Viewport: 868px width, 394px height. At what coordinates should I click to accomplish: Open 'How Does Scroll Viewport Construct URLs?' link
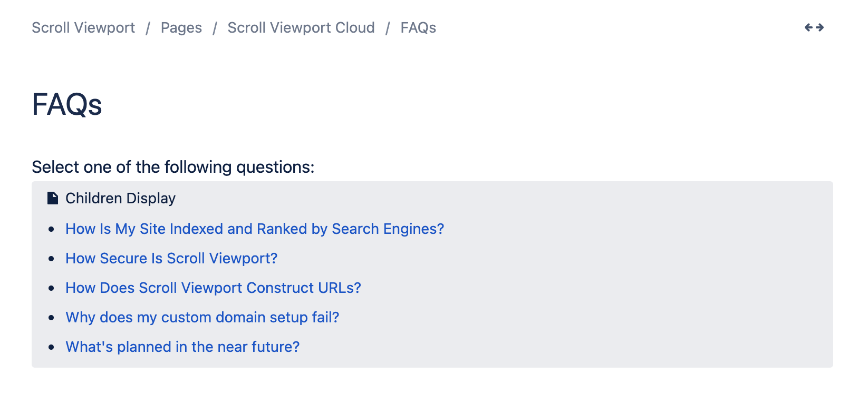click(213, 288)
